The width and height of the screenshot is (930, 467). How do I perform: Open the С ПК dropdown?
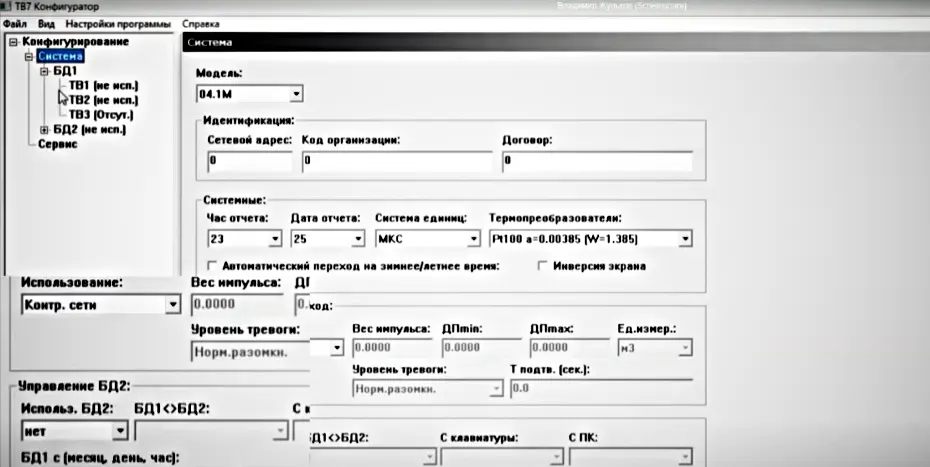pyautogui.click(x=630, y=458)
